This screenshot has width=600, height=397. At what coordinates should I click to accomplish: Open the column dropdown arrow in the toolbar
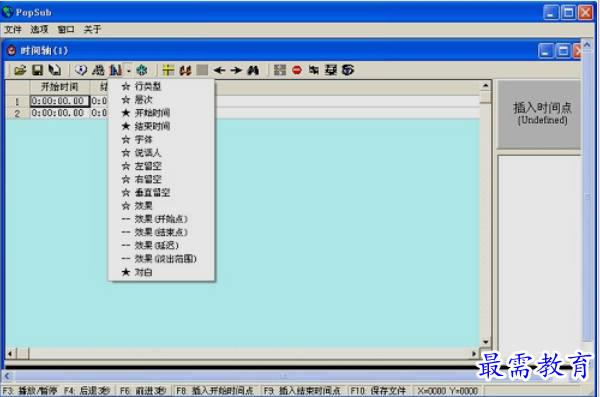pyautogui.click(x=129, y=70)
